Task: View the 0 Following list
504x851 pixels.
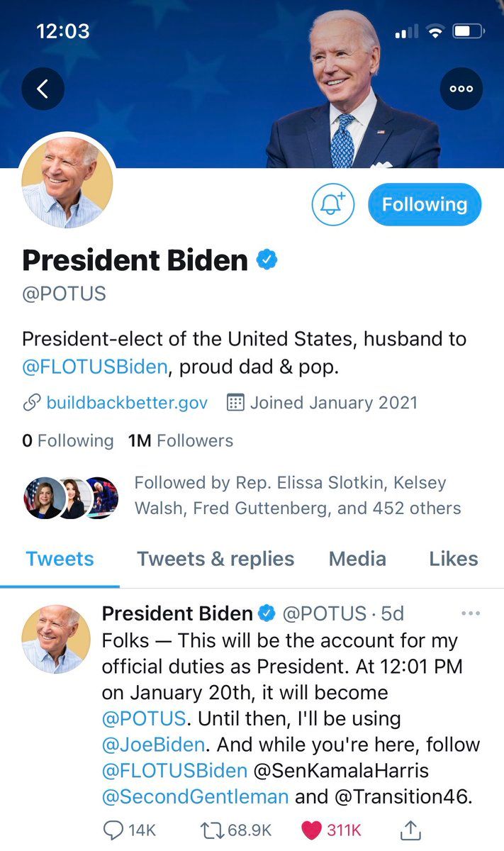Action: 68,440
